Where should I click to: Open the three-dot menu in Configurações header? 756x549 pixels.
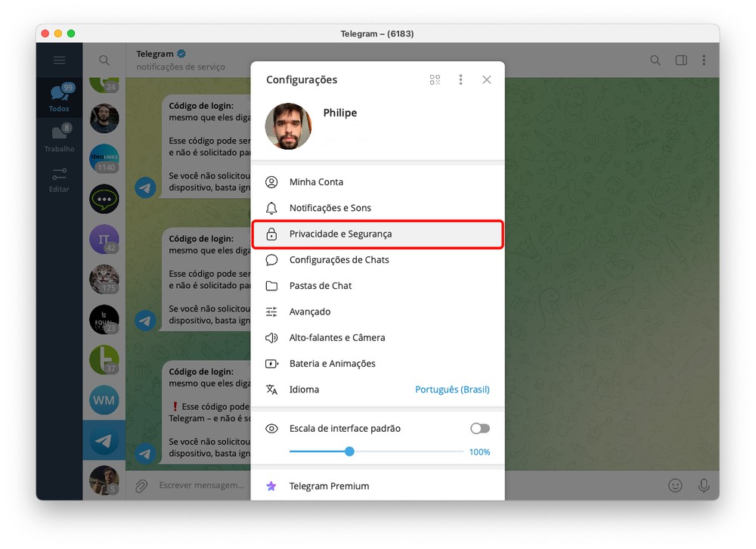point(460,79)
